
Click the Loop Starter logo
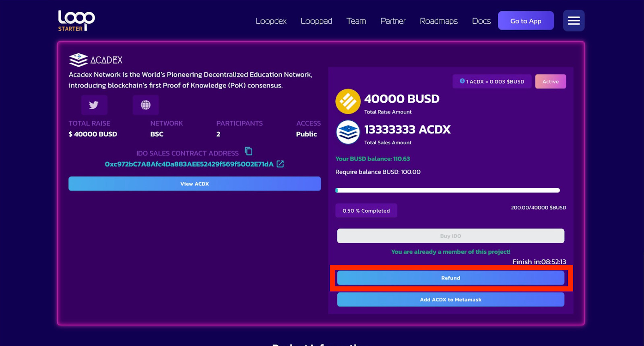pyautogui.click(x=76, y=21)
